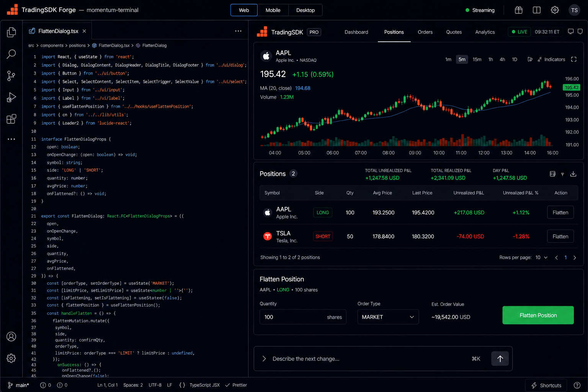Screen dimensions: 588x392
Task: Switch to the Dashboard tab
Action: [356, 32]
